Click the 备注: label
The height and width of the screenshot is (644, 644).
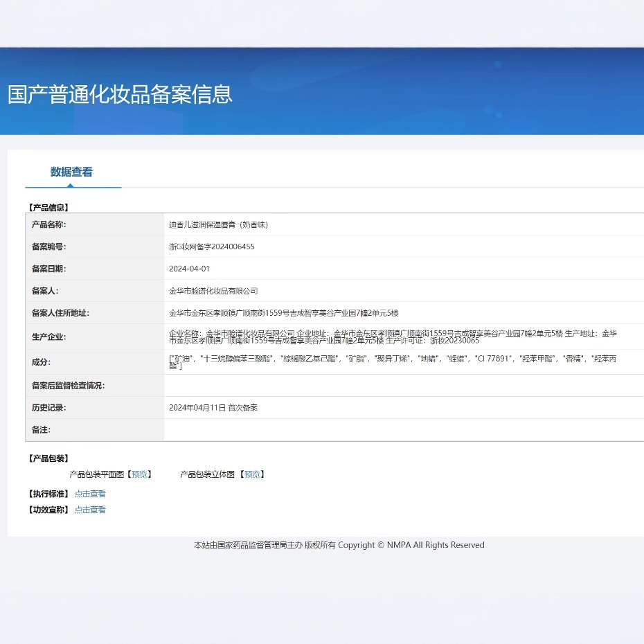click(41, 430)
